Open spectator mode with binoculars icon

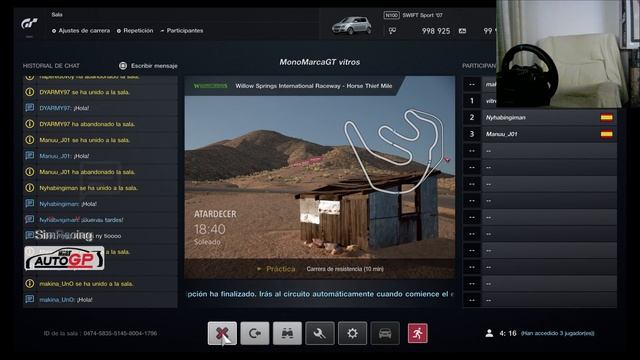(287, 333)
